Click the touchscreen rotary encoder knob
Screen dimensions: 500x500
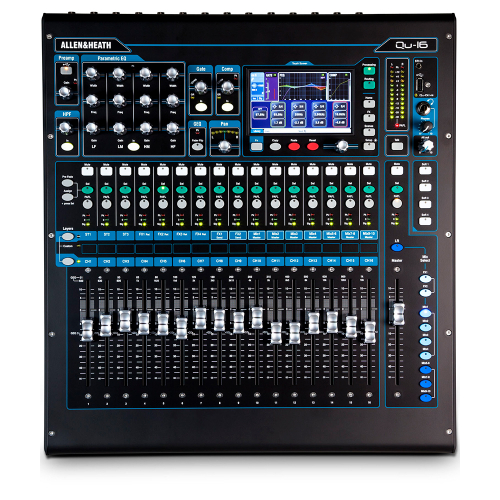(342, 145)
